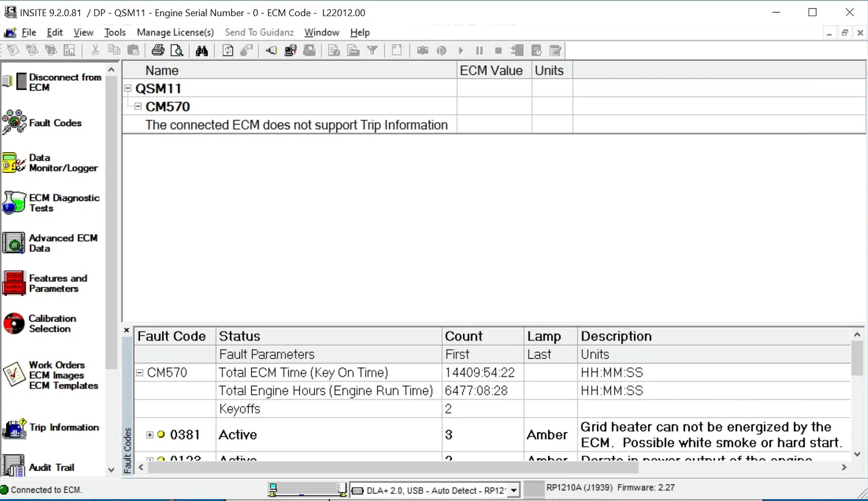Click Send To Guidanz

tap(259, 32)
